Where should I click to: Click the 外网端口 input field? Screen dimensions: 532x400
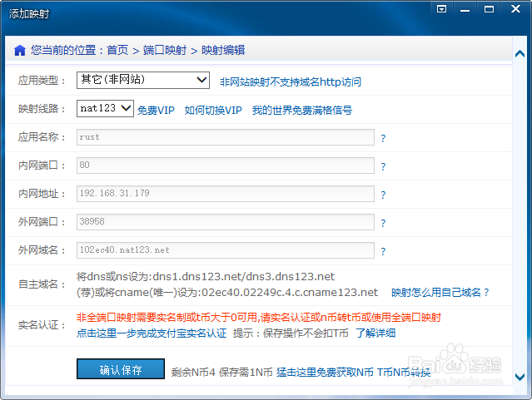pos(226,222)
